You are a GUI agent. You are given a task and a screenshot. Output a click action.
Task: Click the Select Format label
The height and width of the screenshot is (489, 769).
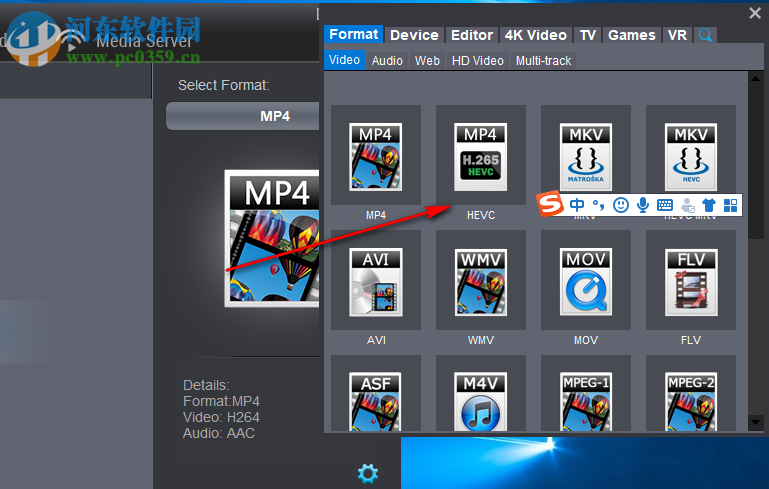coord(224,85)
